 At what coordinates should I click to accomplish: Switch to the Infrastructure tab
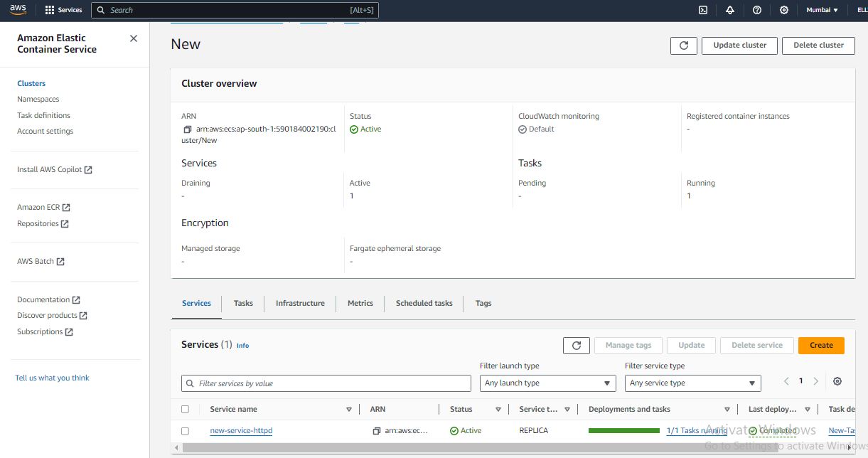(300, 304)
